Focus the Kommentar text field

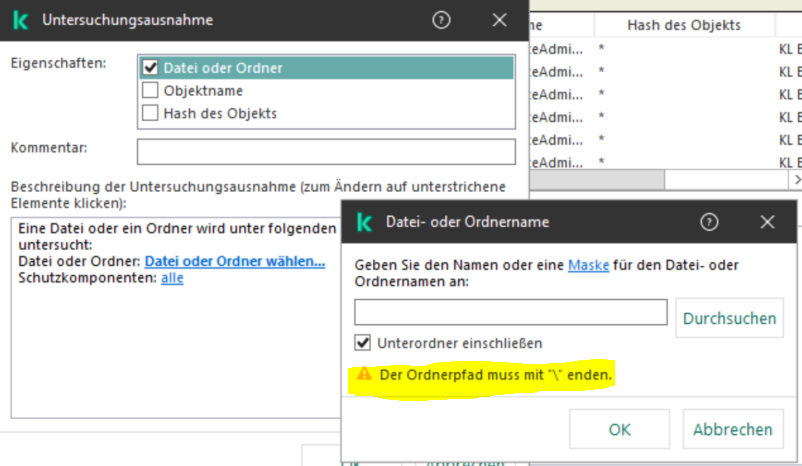326,151
